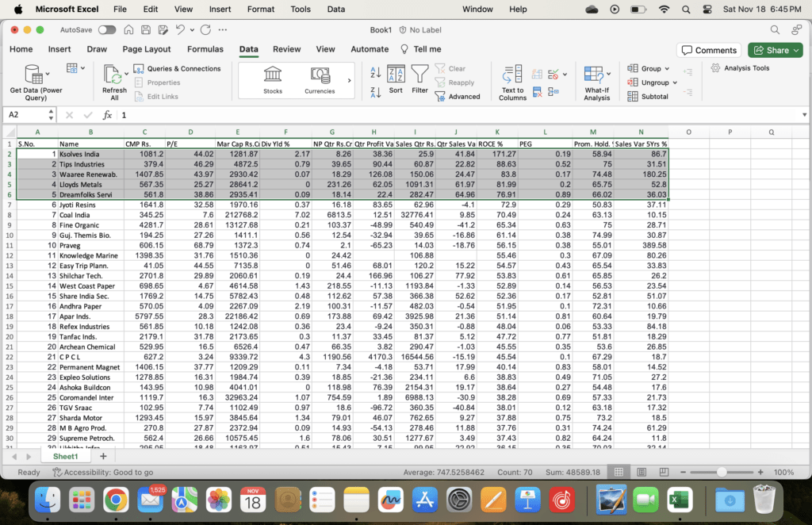Click the Text to Columns icon

pyautogui.click(x=513, y=75)
